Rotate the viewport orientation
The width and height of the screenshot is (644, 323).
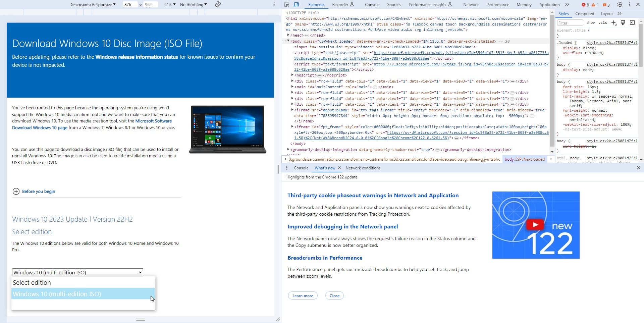pyautogui.click(x=217, y=4)
